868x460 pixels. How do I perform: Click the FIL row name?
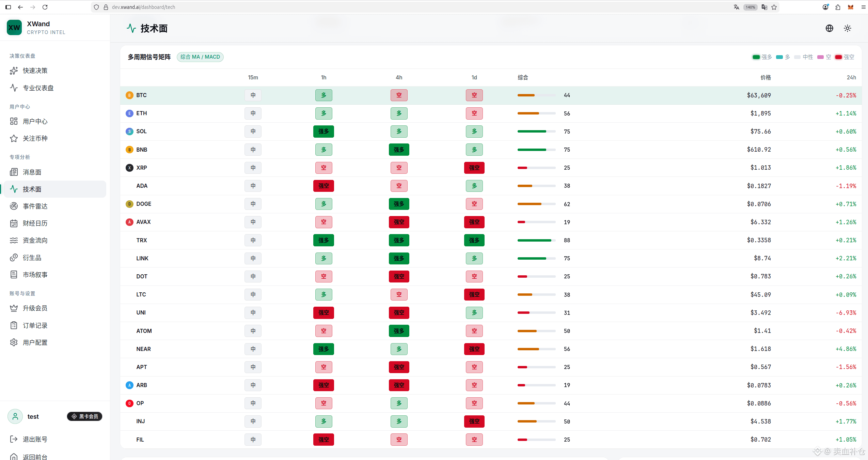click(140, 440)
